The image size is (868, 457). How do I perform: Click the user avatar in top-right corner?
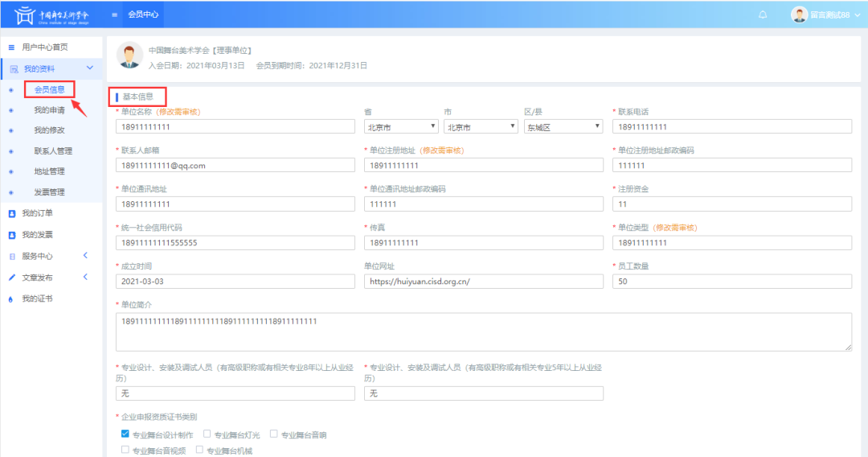point(799,14)
